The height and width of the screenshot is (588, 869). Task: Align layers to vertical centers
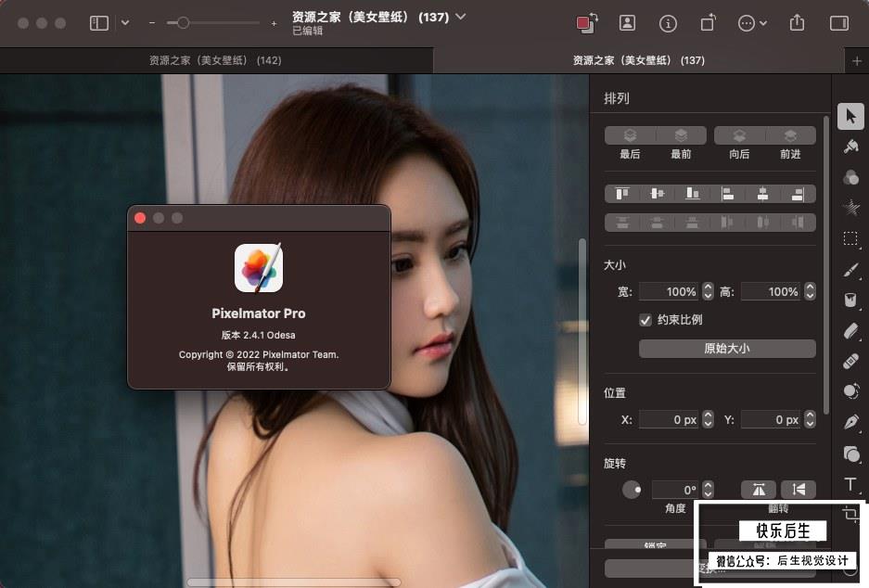click(658, 194)
